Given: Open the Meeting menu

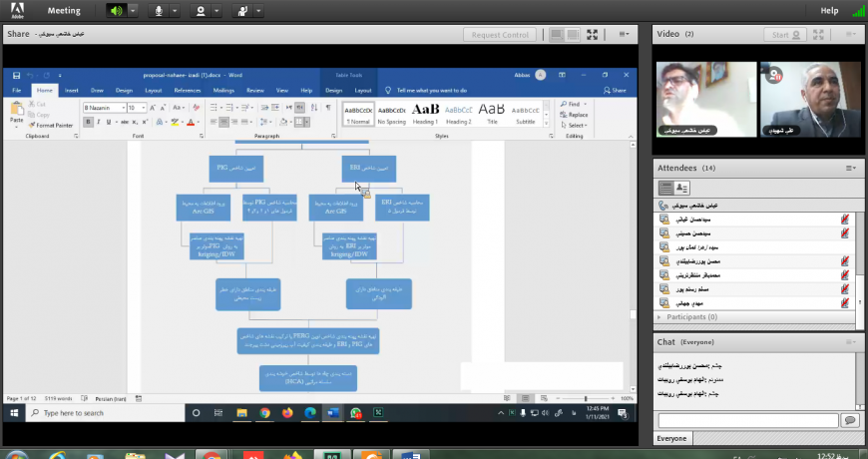Looking at the screenshot, I should pos(64,11).
